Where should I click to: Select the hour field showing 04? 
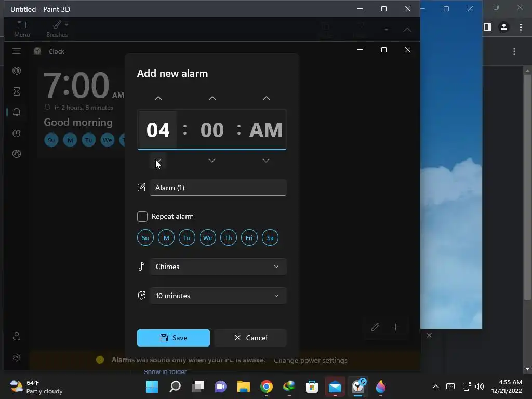158,129
